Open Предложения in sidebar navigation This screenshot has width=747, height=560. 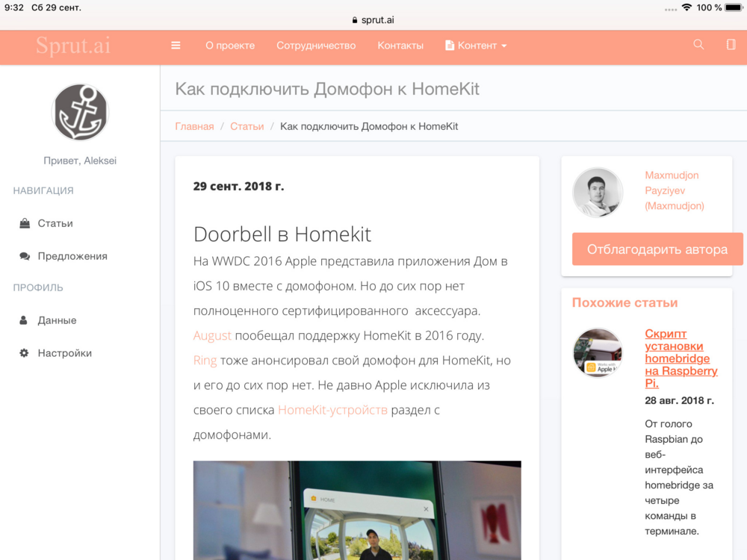(x=72, y=256)
